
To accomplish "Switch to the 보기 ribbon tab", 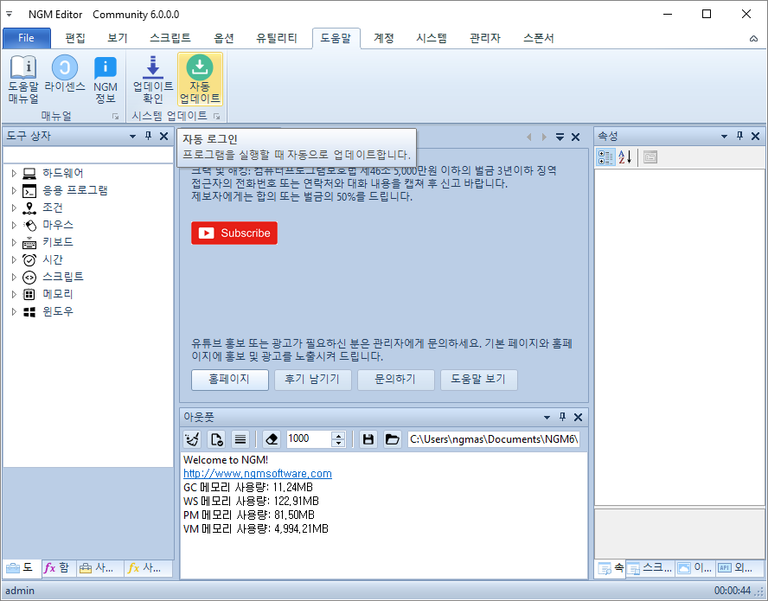I will tap(118, 38).
